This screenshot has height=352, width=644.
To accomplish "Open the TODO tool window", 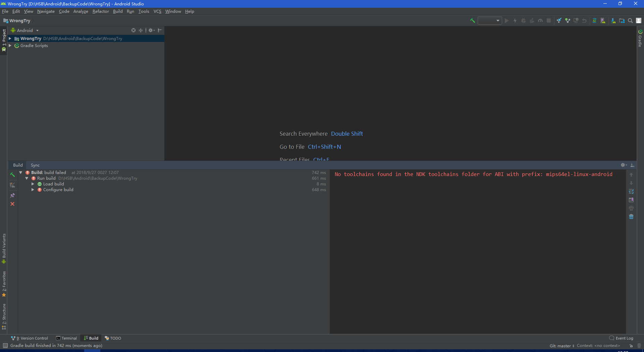I will (113, 338).
